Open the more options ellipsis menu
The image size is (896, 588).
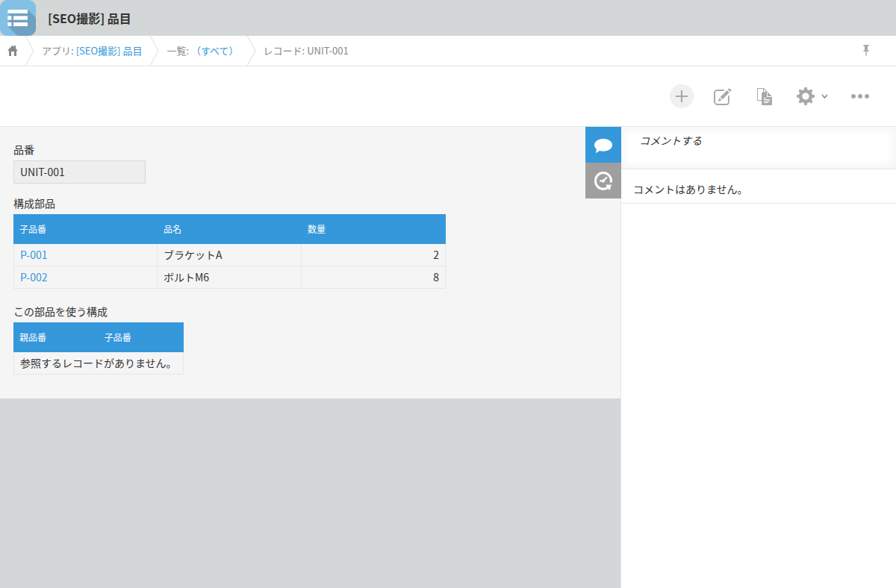(x=860, y=96)
